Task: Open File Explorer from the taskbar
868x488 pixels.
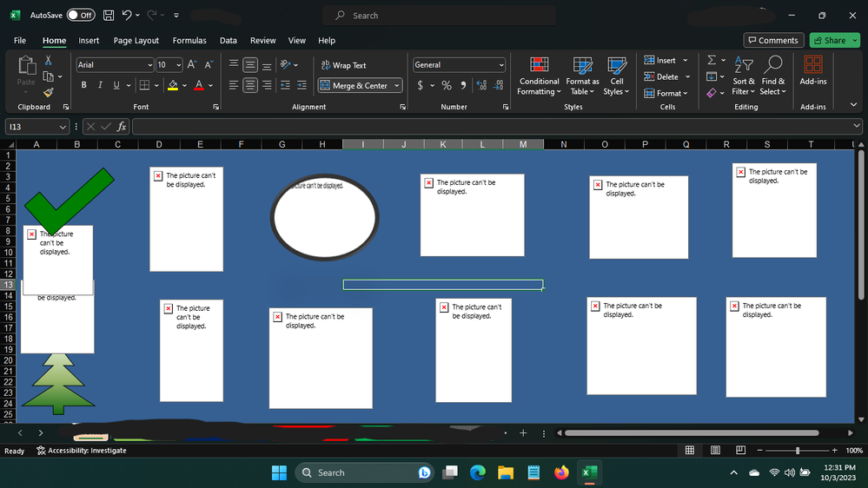Action: tap(506, 472)
